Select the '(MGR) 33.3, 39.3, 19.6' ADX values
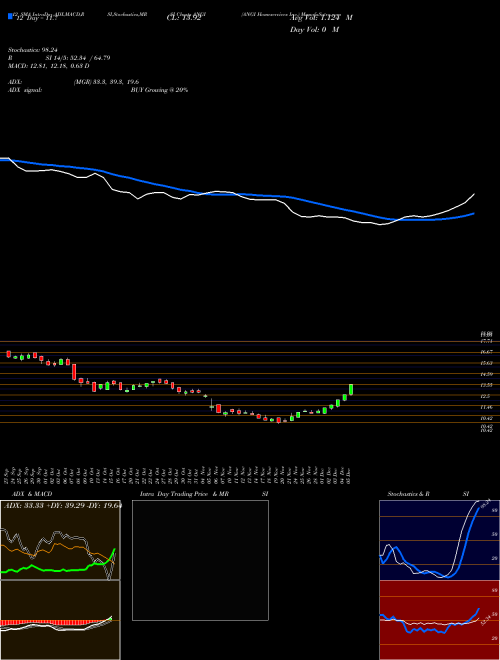The image size is (500, 660). [x=106, y=82]
